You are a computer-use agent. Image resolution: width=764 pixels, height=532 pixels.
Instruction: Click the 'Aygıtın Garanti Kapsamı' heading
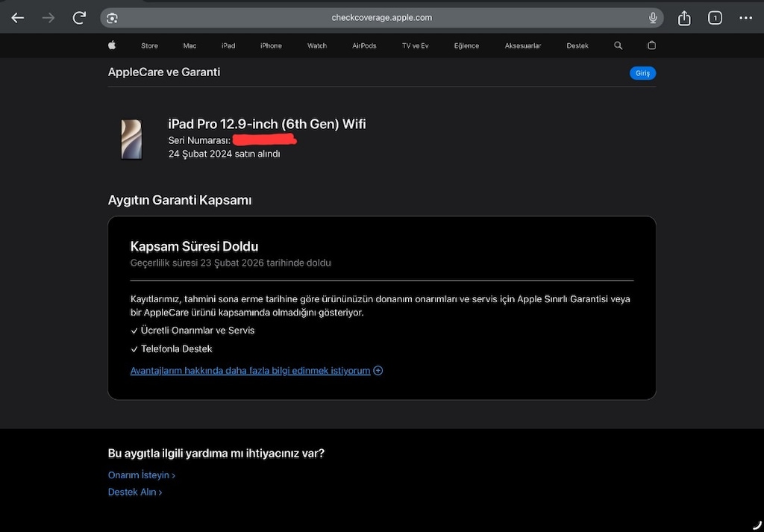click(x=180, y=200)
